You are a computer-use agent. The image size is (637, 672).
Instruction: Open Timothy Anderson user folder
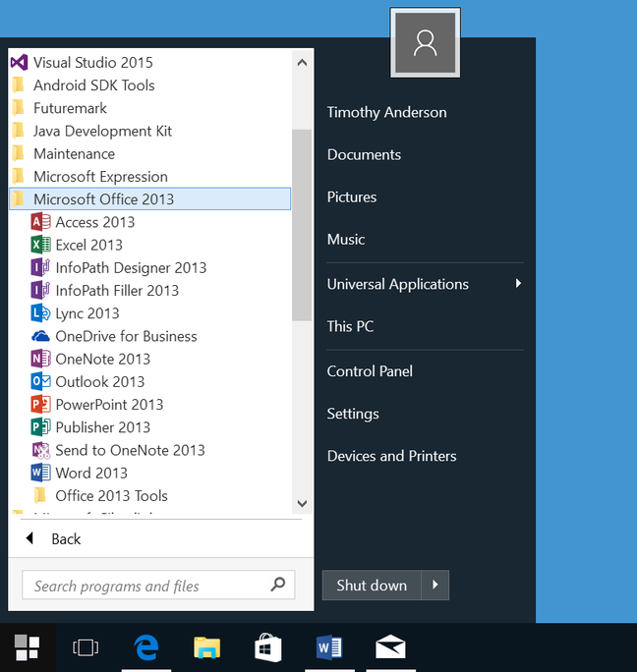click(x=387, y=112)
